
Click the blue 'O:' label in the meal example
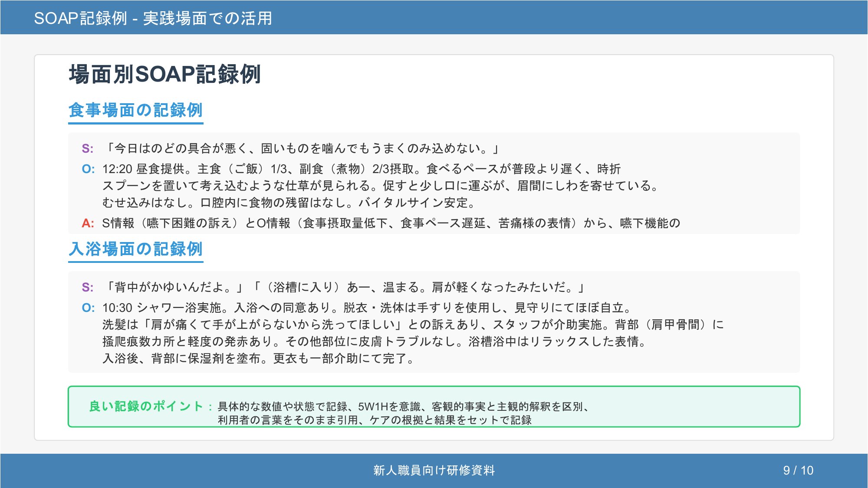88,169
